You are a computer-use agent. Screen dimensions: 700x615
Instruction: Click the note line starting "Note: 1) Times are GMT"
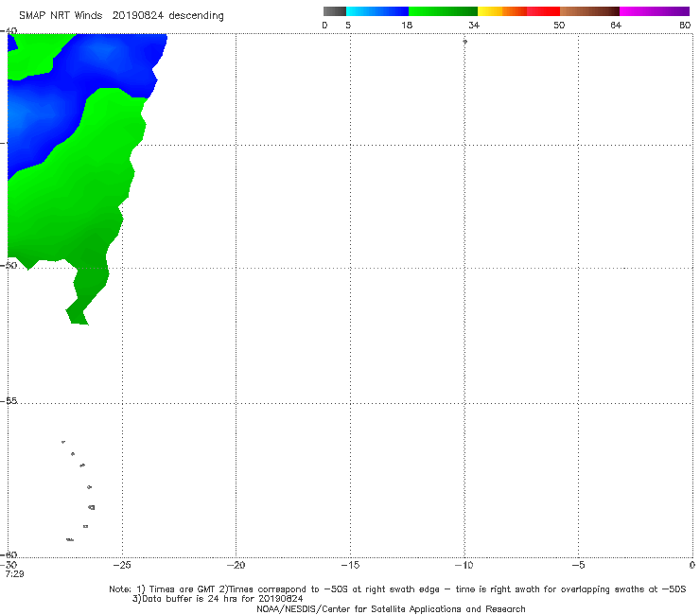(x=397, y=589)
